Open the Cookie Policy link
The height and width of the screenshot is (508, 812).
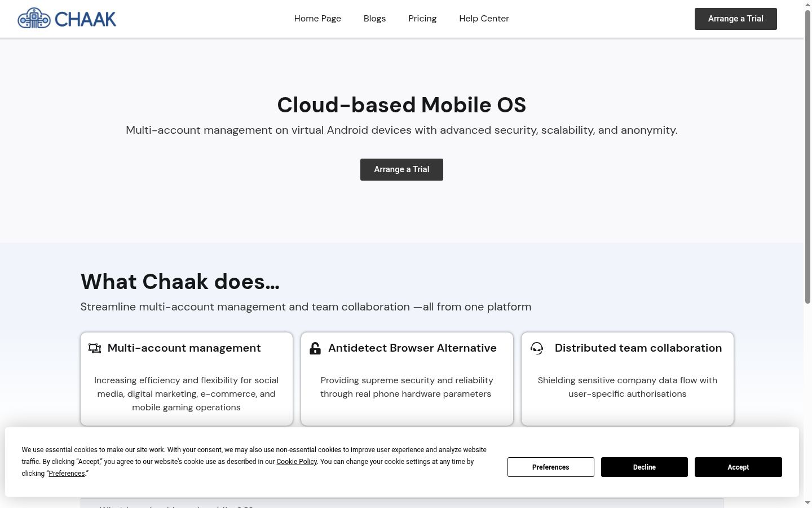297,462
